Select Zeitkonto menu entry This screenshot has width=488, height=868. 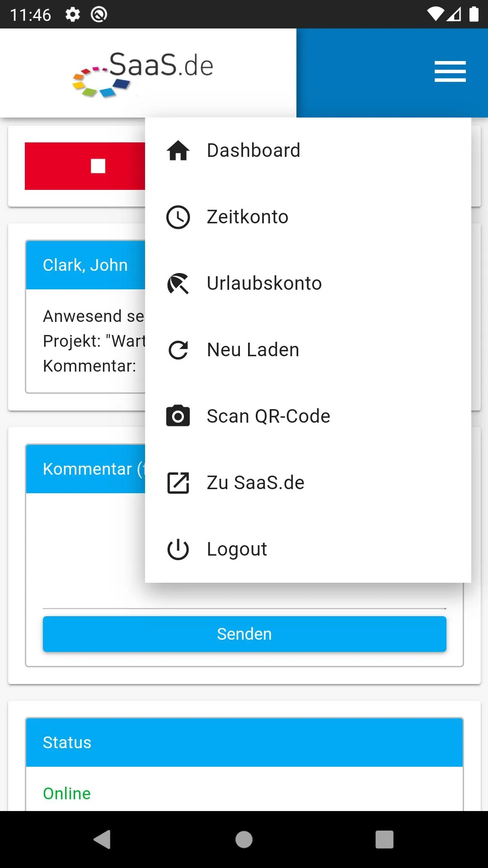(x=308, y=217)
